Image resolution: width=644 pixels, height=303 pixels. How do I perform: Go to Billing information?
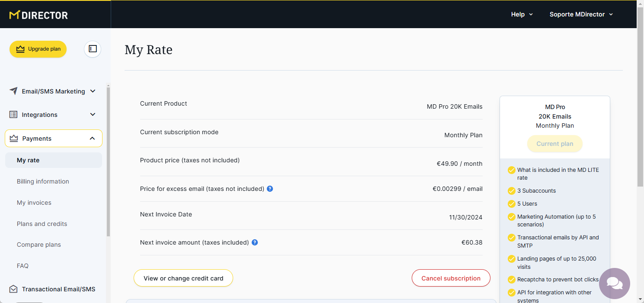pos(43,181)
